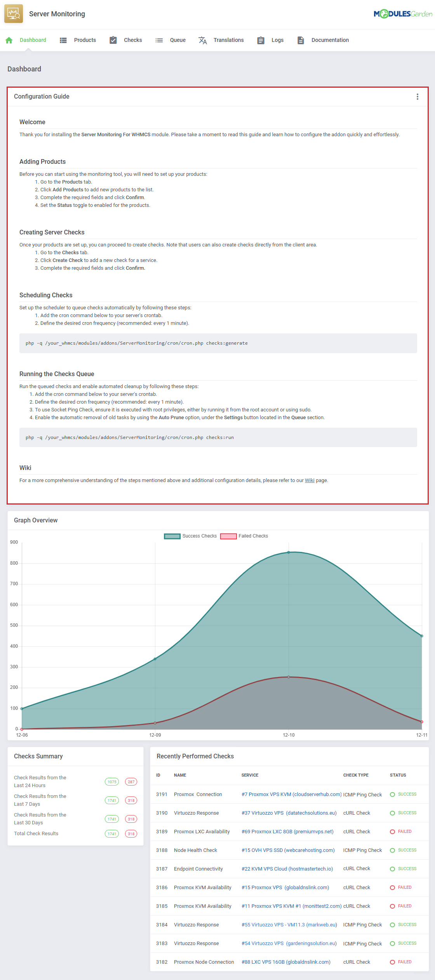Follow the Wiki page link

310,480
